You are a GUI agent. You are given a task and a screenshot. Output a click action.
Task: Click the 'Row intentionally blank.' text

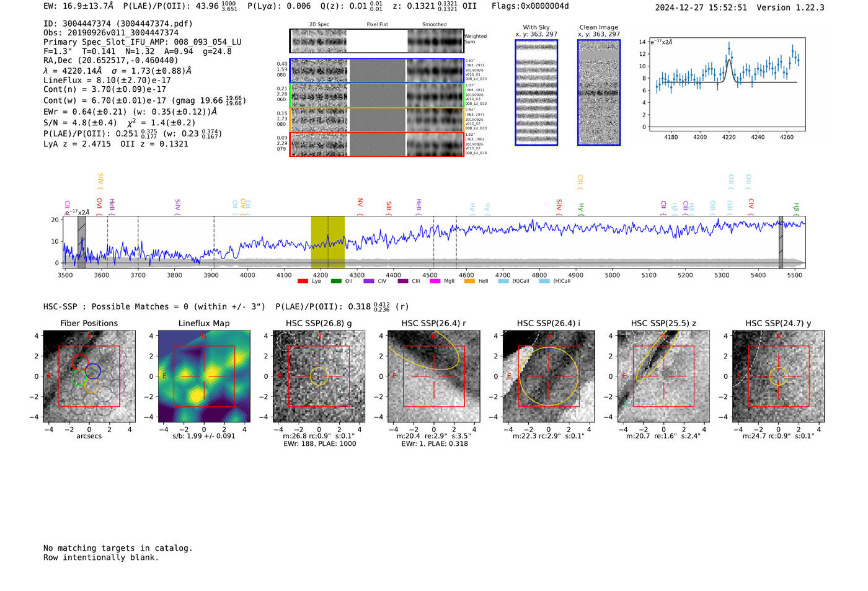tap(101, 558)
